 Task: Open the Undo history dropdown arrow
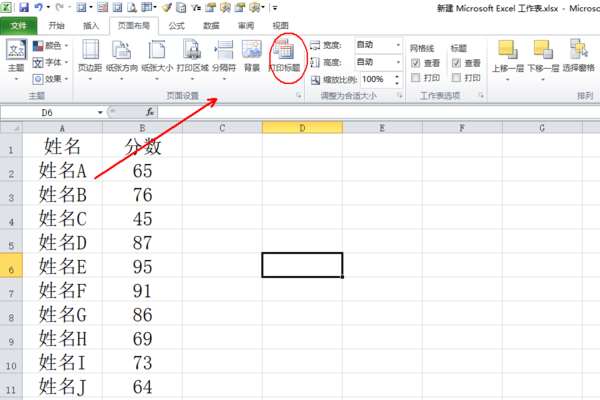tap(48, 7)
